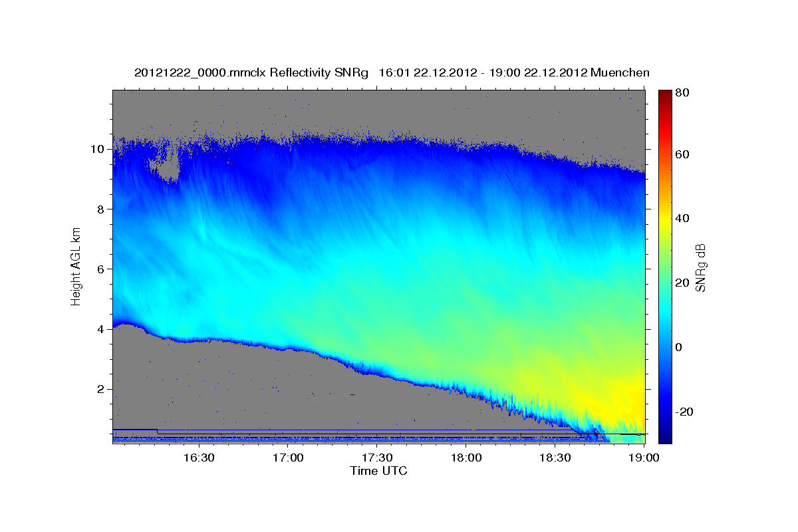The width and height of the screenshot is (798, 532).
Task: Click the 18:30 time tick label
Action: tap(555, 458)
